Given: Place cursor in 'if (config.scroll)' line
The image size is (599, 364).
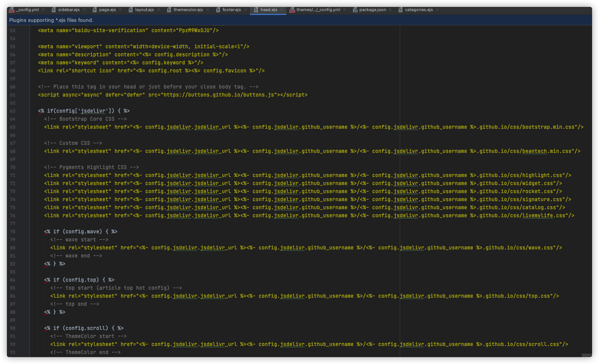Looking at the screenshot, I should point(84,328).
